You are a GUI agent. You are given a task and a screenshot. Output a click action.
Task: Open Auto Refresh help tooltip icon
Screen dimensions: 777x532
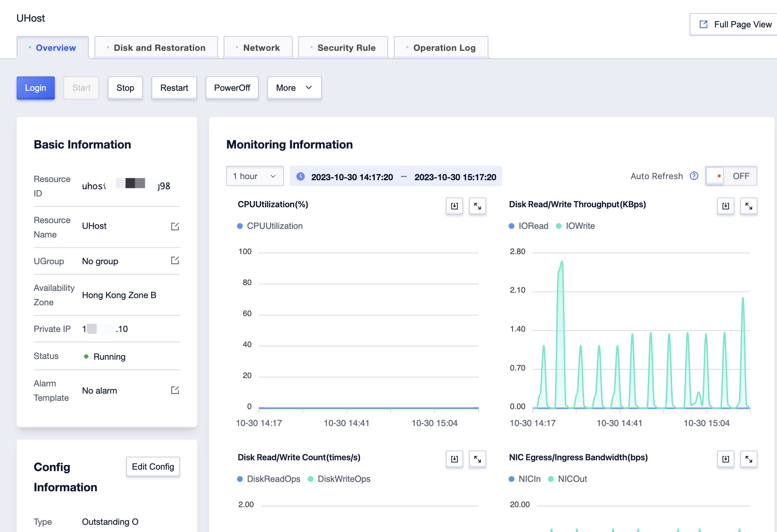pyautogui.click(x=694, y=176)
